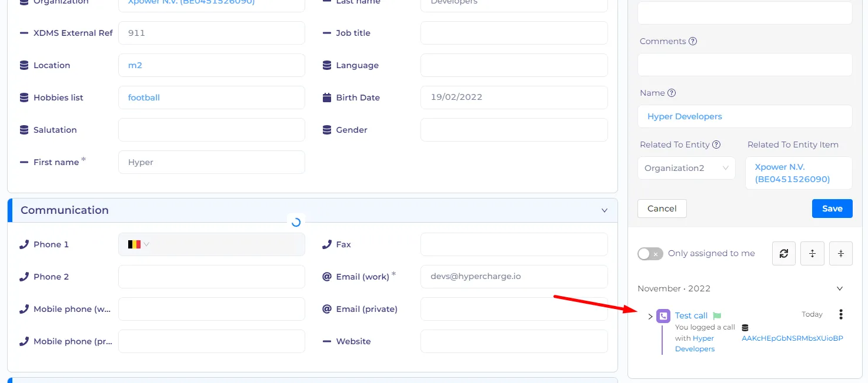The width and height of the screenshot is (868, 383).
Task: Click the Comments input field
Action: (745, 65)
